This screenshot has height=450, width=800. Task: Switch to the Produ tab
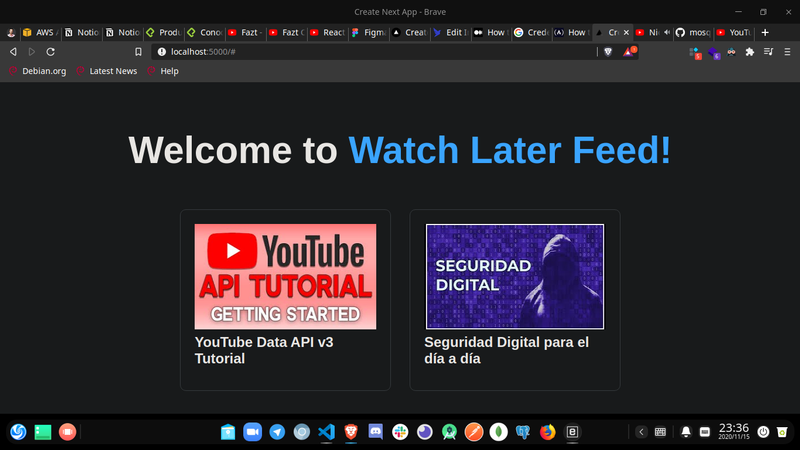click(163, 32)
